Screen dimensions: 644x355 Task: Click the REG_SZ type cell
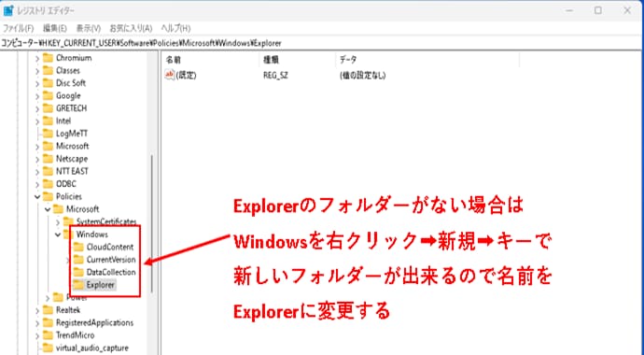pos(275,75)
